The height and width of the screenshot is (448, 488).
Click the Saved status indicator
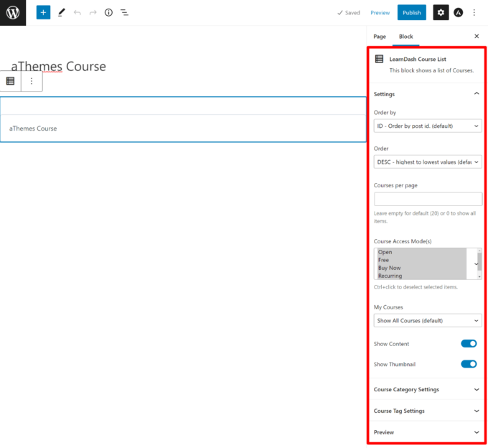pos(349,13)
